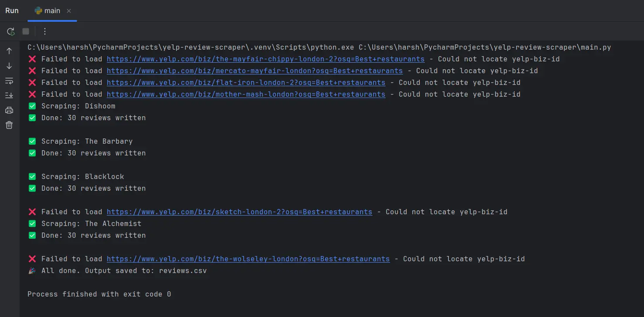Open the mercato-mayfair-london Yelp link
The height and width of the screenshot is (317, 644).
tap(254, 71)
